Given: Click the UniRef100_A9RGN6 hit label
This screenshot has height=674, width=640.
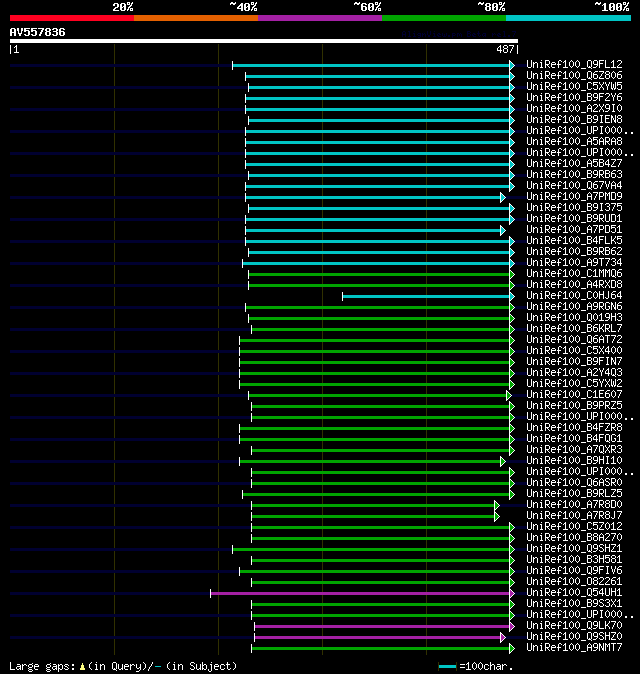Looking at the screenshot, I should 574,306.
